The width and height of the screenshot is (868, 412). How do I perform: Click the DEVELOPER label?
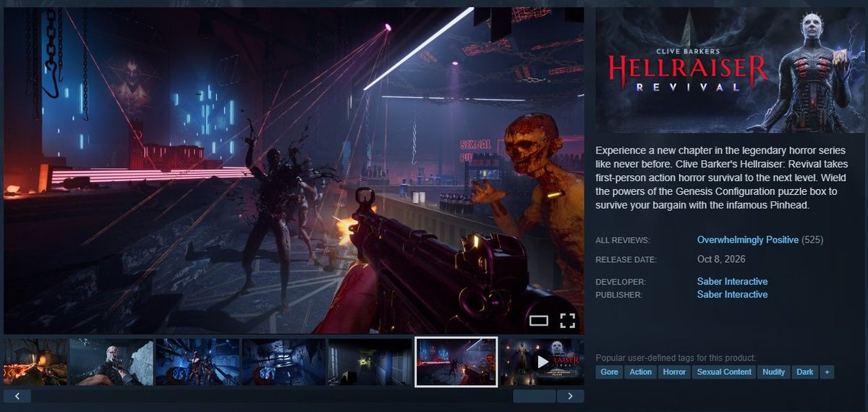click(x=621, y=282)
